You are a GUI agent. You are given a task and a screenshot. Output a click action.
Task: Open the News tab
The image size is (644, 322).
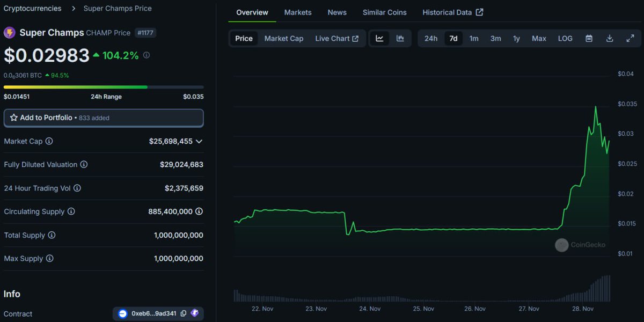[337, 12]
